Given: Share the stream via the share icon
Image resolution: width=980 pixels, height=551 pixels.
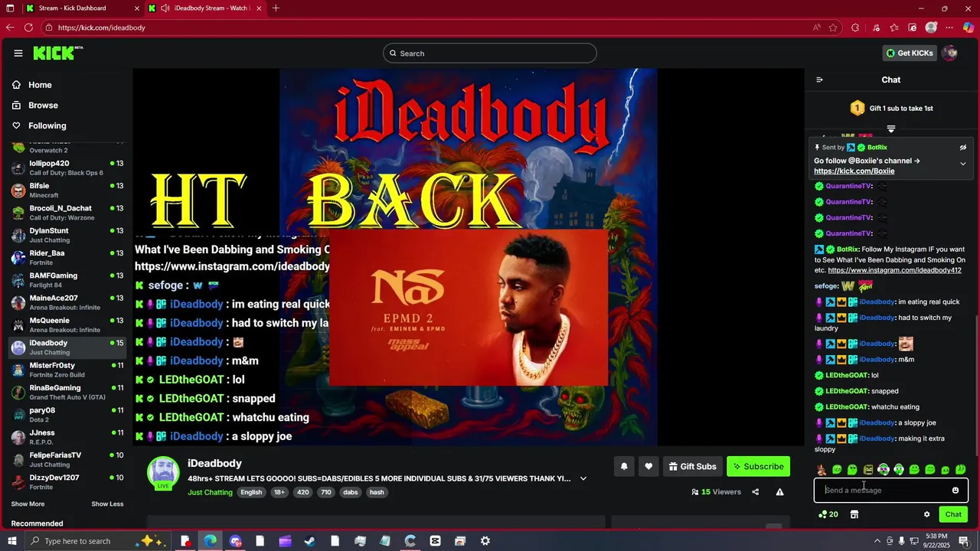Looking at the screenshot, I should point(756,492).
